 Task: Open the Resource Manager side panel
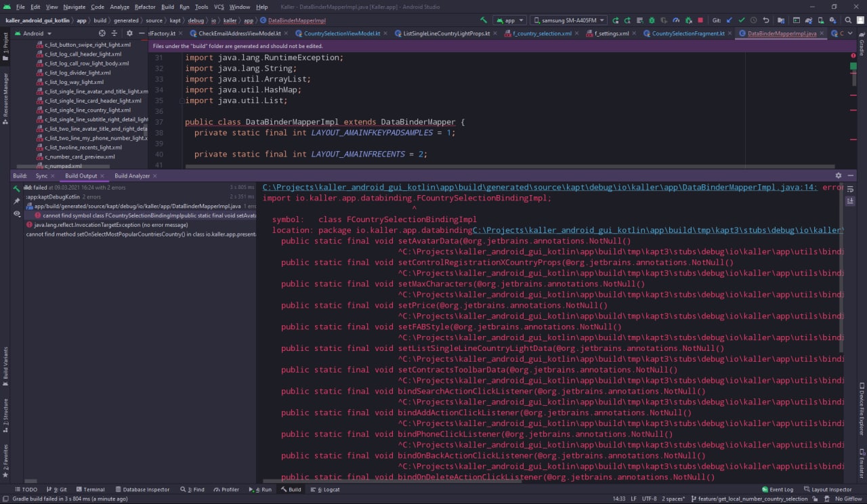click(6, 100)
